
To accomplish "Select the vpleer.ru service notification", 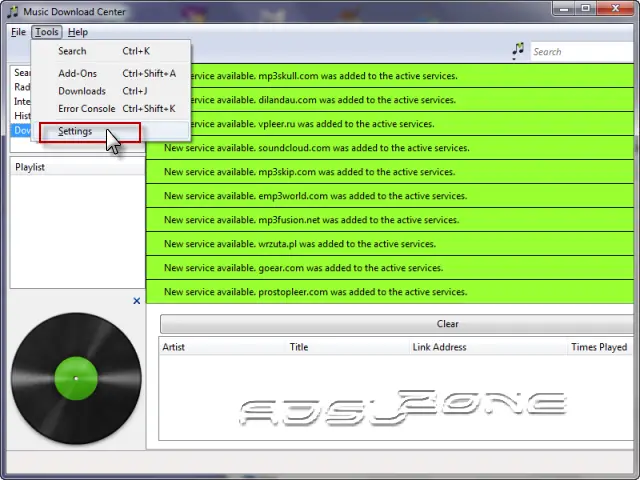I will 390,124.
